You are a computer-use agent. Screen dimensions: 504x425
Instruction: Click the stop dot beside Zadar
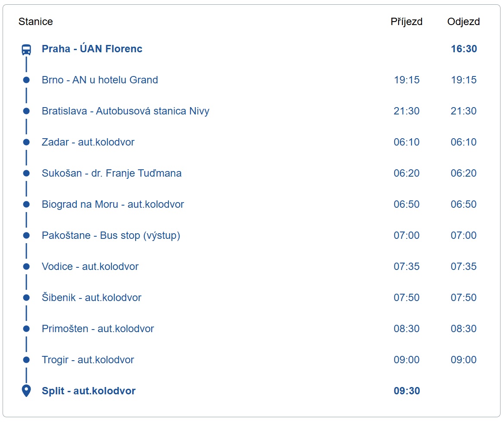point(26,142)
